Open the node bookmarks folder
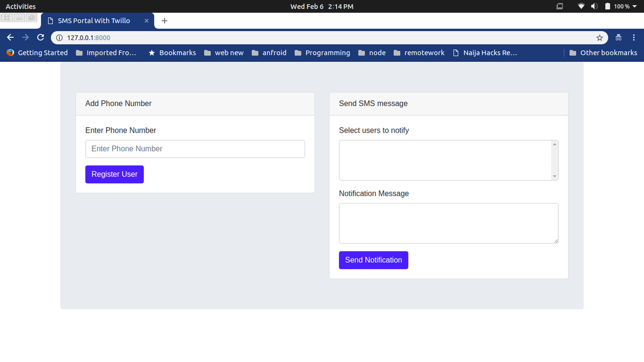644x362 pixels. (372, 53)
